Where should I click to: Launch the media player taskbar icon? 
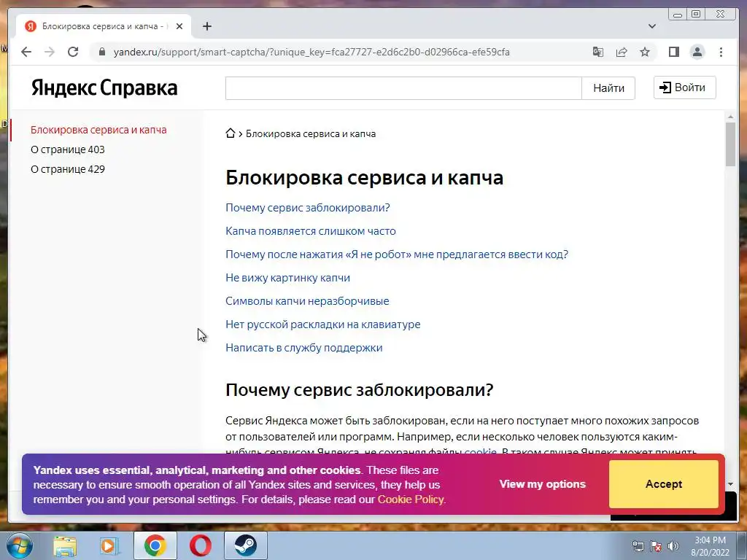pos(109,545)
